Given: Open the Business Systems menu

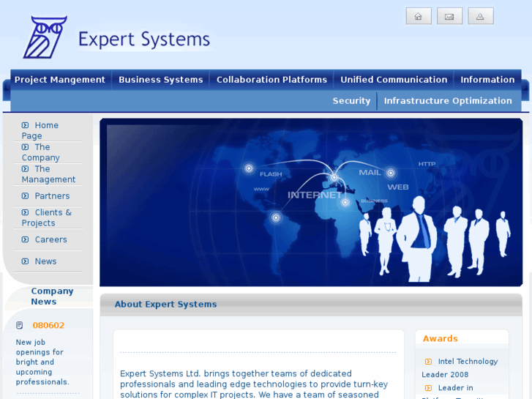Looking at the screenshot, I should [161, 80].
